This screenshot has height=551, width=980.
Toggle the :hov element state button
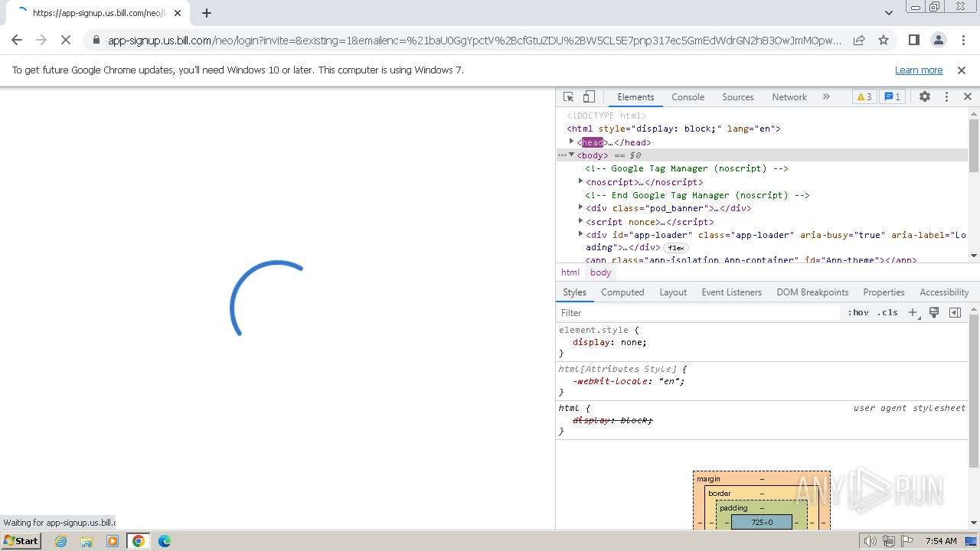coord(858,312)
